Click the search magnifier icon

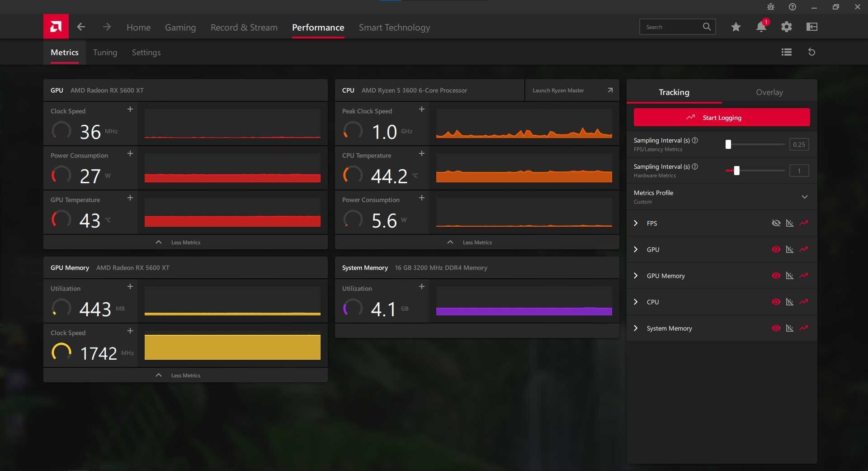coord(707,27)
